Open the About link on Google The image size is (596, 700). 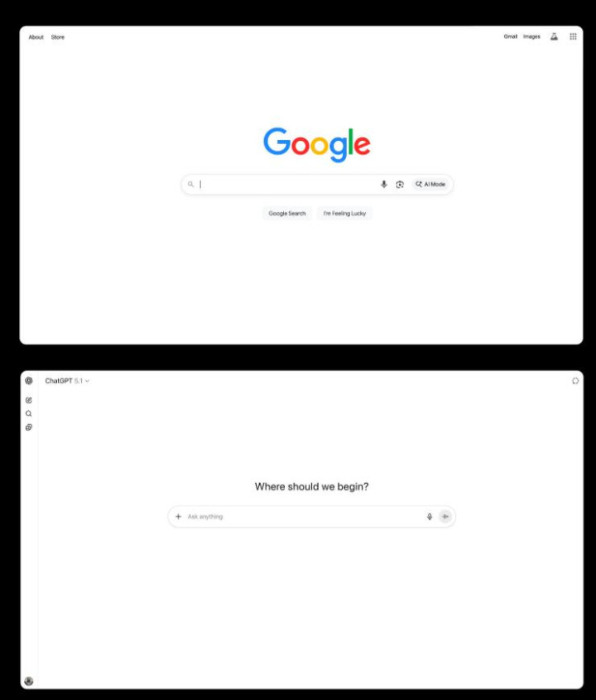tap(36, 37)
